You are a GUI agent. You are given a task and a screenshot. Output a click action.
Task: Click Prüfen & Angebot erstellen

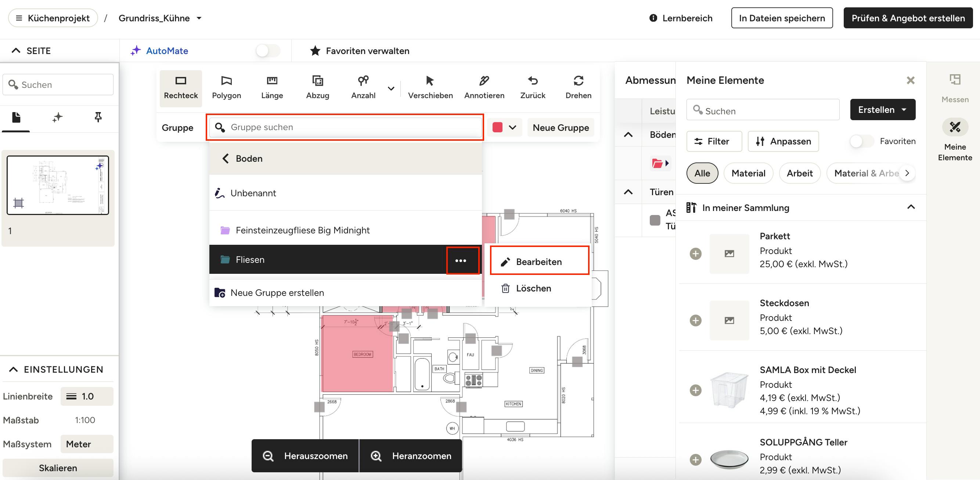tap(908, 18)
